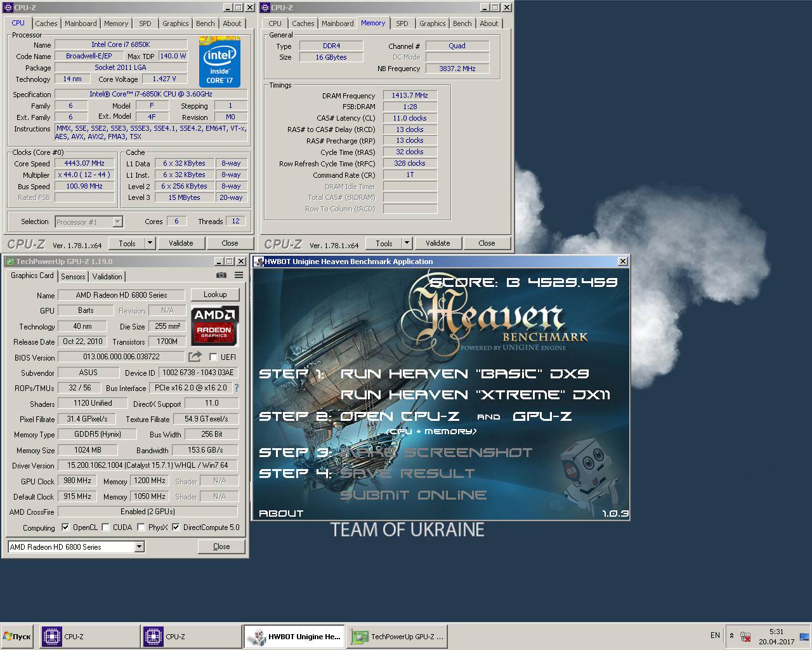The image size is (812, 650).
Task: Click the left CPU-Z window title icon
Action: point(8,8)
